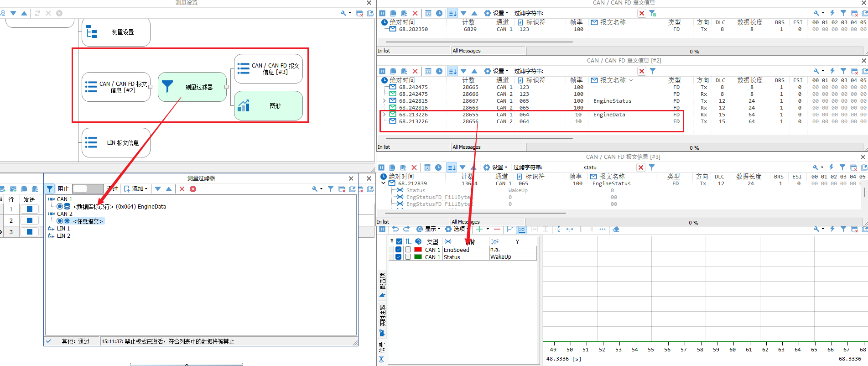Click the undo arrow in graphics toolbar
Image resolution: width=868 pixels, height=366 pixels.
395,229
